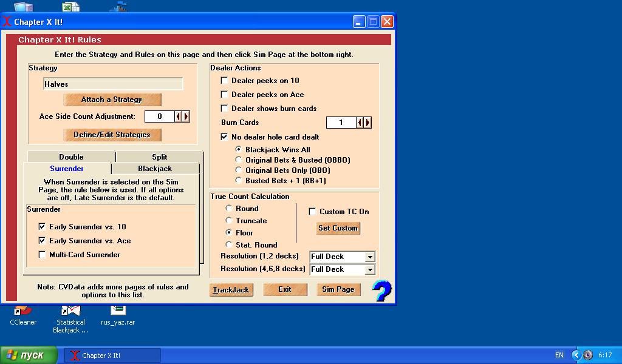This screenshot has width=622, height=364.
Task: Click the Attach a Strategy button
Action: tap(112, 99)
